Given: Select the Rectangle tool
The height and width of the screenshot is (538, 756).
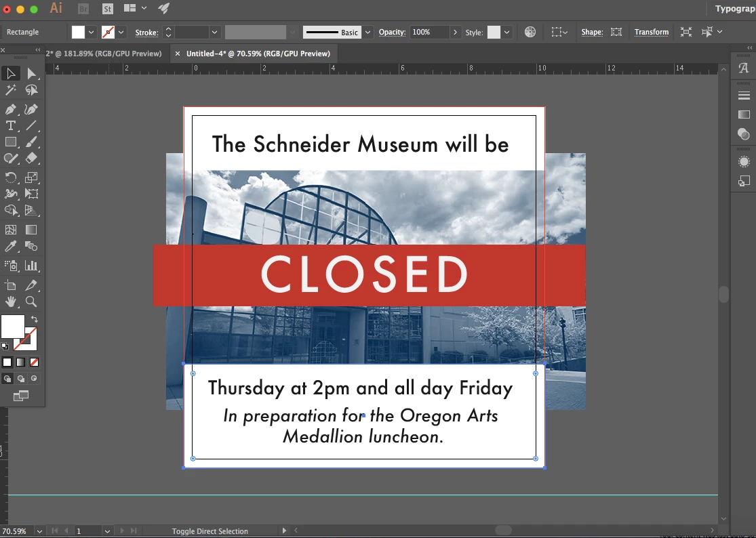Looking at the screenshot, I should click(11, 142).
